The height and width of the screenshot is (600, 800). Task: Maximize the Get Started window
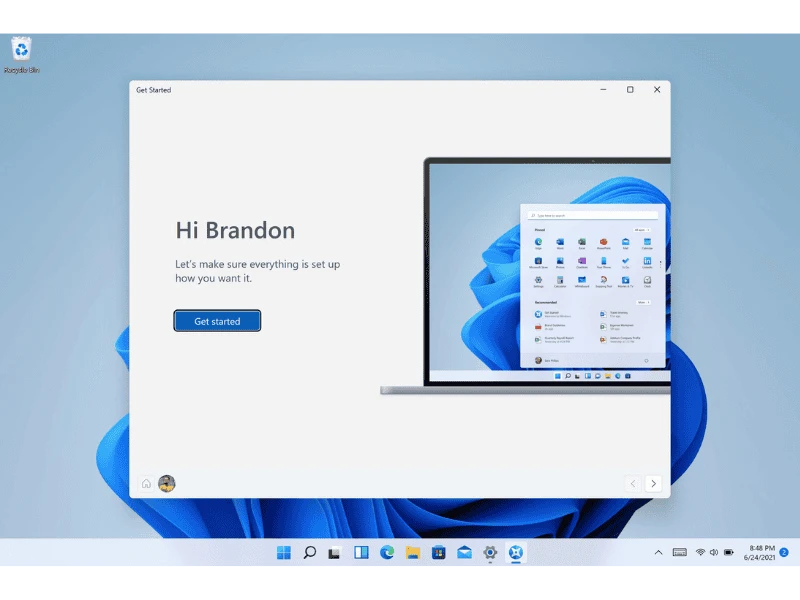coord(630,90)
